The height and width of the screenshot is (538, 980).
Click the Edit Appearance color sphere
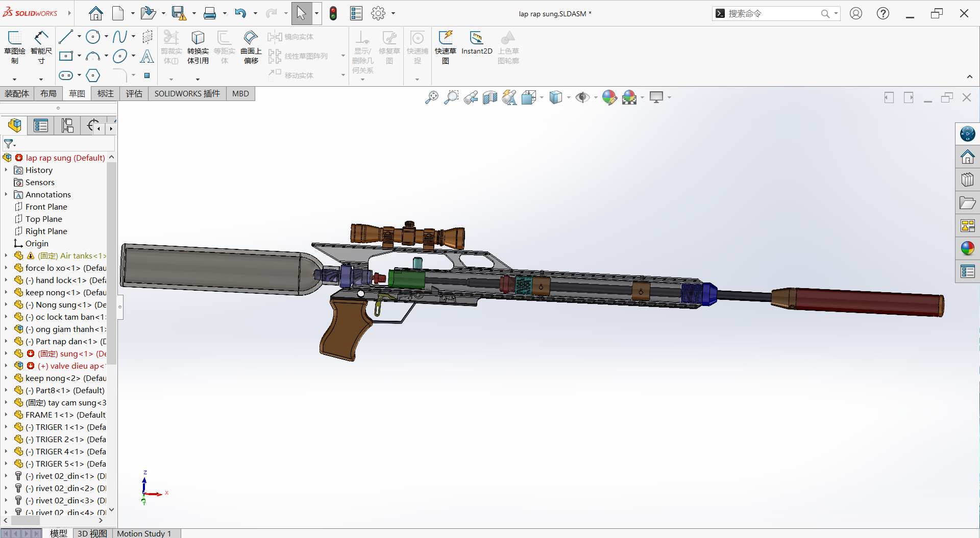pos(609,97)
